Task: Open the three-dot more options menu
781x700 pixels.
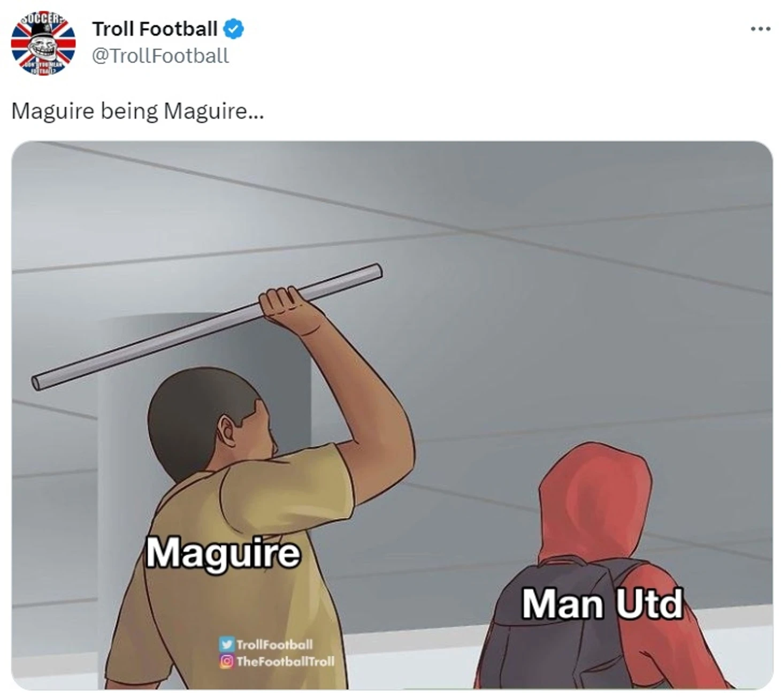Action: tap(760, 29)
